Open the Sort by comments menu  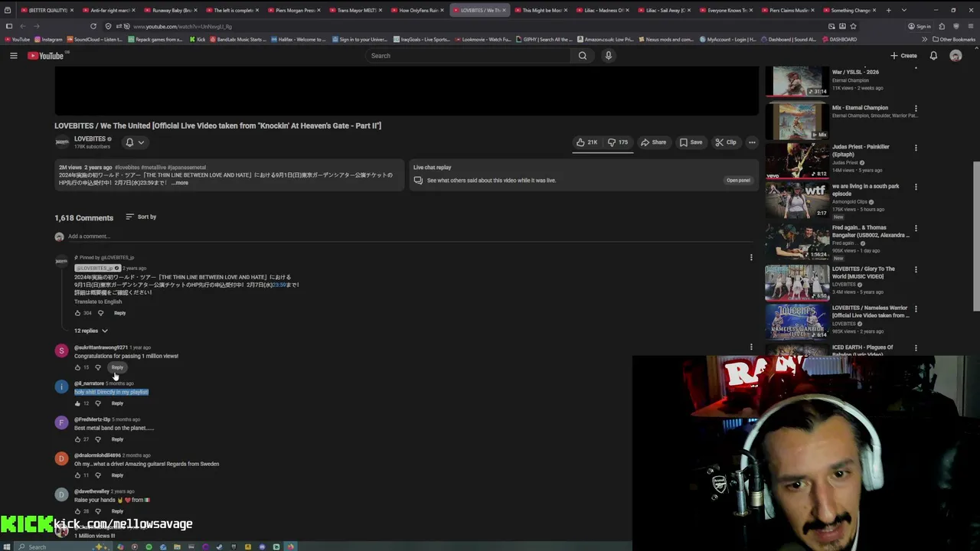coord(141,217)
